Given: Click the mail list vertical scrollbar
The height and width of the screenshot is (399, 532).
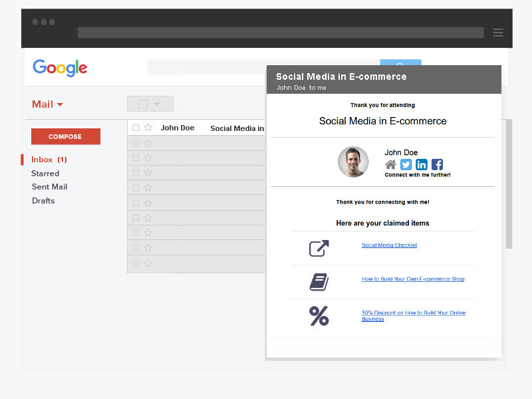Looking at the screenshot, I should (509, 184).
